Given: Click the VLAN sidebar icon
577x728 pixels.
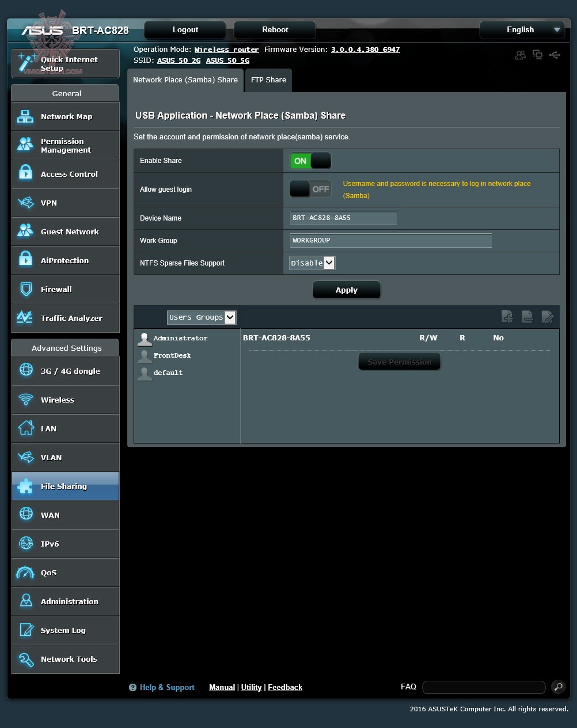Looking at the screenshot, I should [26, 457].
